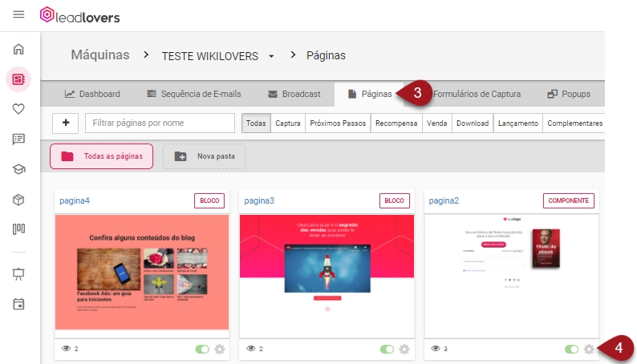The width and height of the screenshot is (637, 364).
Task: Click the filter pages by name field
Action: click(x=159, y=123)
